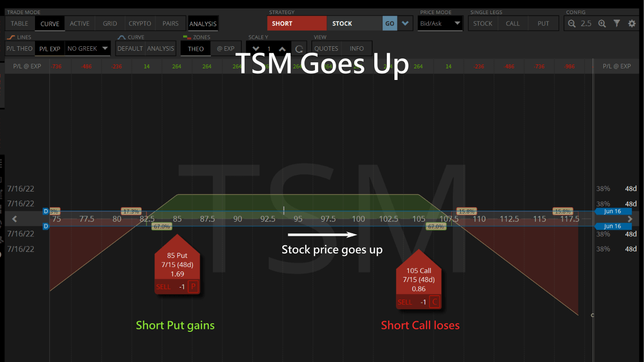Image resolution: width=644 pixels, height=362 pixels.
Task: Toggle the INFO view
Action: (x=357, y=49)
